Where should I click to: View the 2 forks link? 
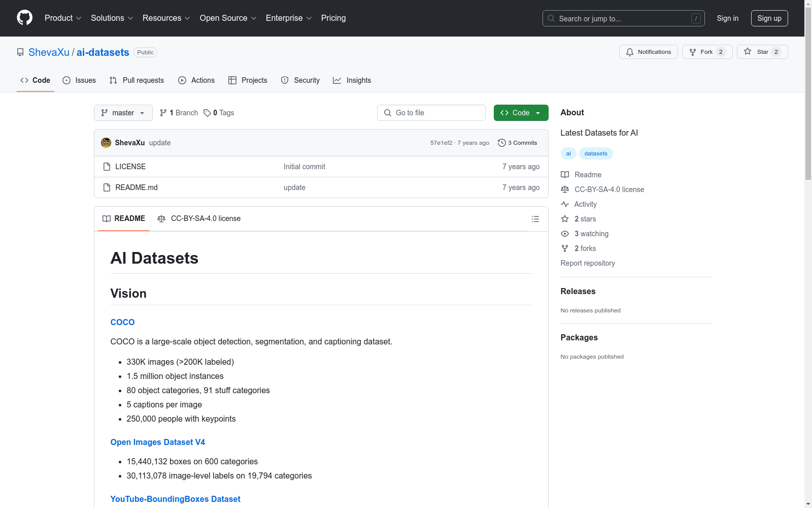[x=579, y=248]
